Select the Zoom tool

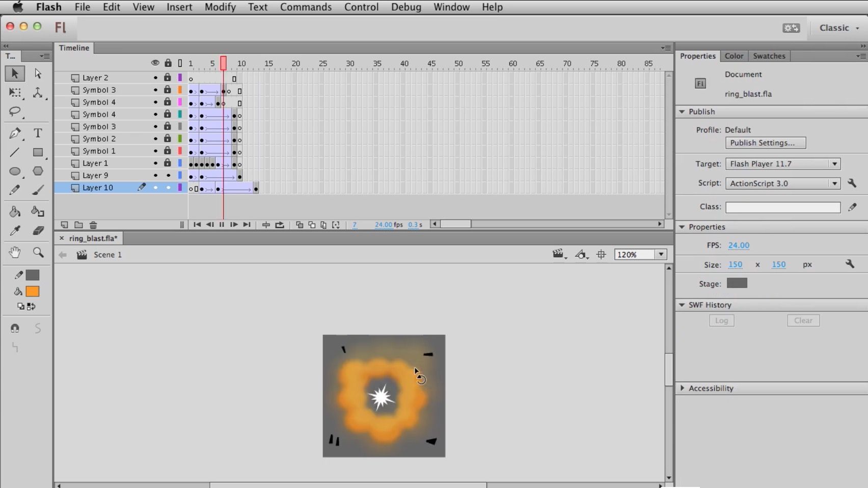(x=38, y=252)
